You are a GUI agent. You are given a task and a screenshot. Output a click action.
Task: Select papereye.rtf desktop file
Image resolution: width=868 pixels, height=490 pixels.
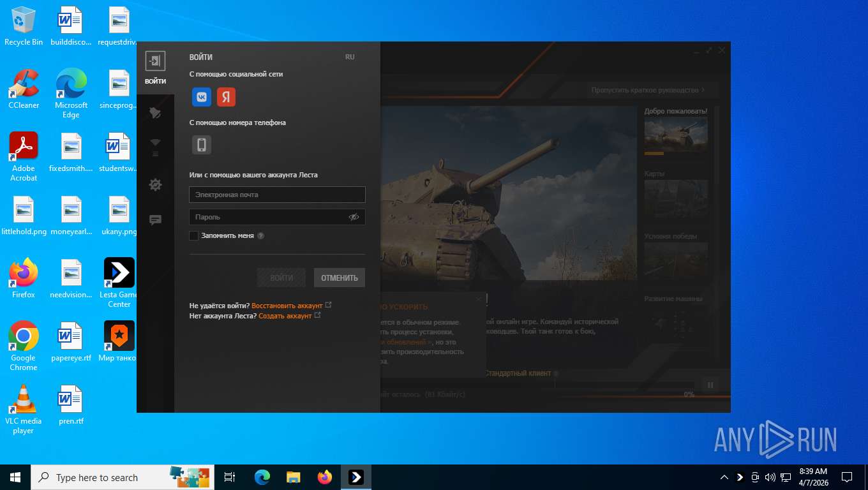pyautogui.click(x=71, y=341)
